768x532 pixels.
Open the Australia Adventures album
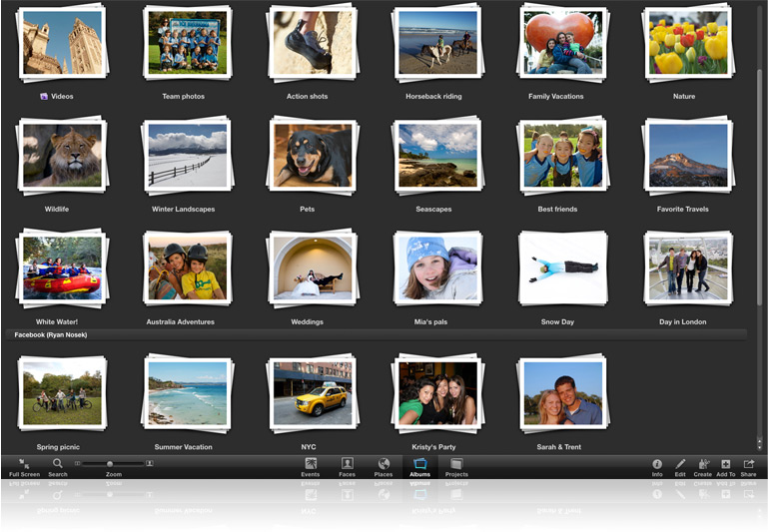188,268
